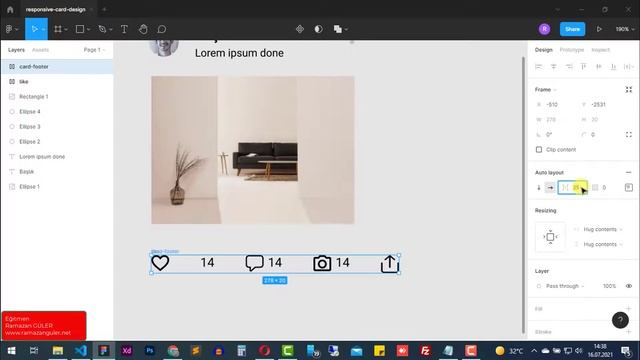
Task: Click the Align right icon
Action: (x=569, y=67)
